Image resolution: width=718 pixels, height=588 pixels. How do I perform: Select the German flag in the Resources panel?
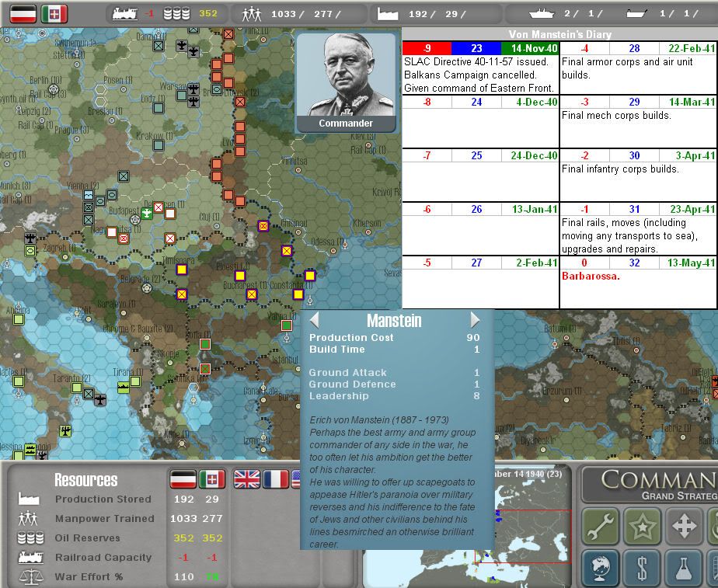coord(183,479)
